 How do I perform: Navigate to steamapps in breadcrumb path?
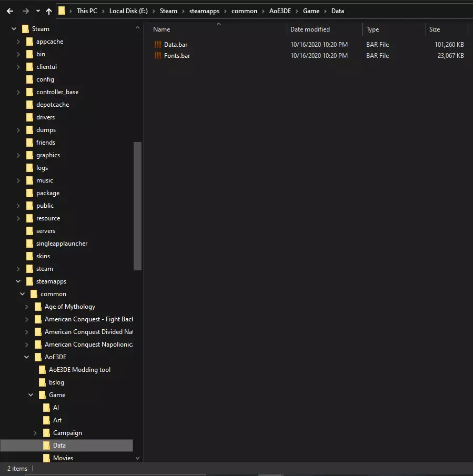[x=204, y=11]
